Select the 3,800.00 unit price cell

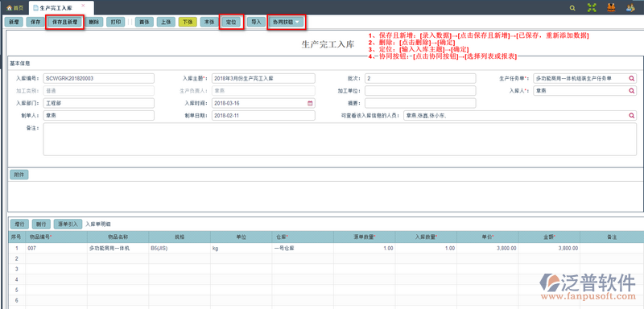(488, 249)
